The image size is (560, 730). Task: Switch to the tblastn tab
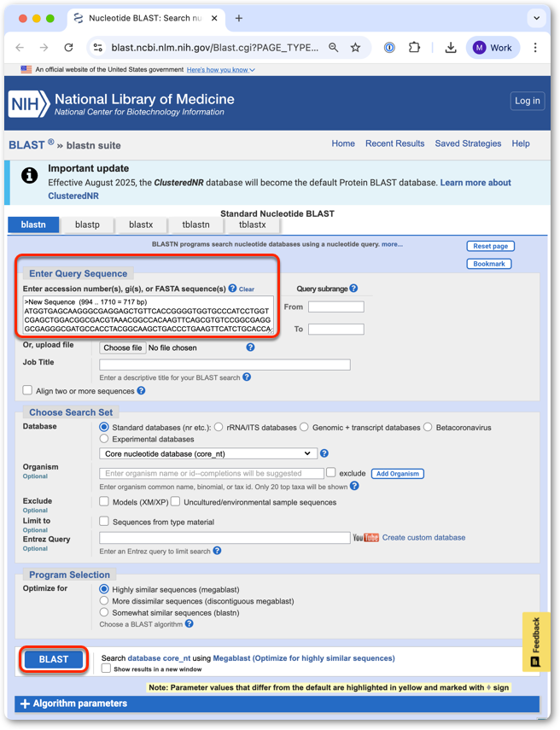tap(196, 225)
